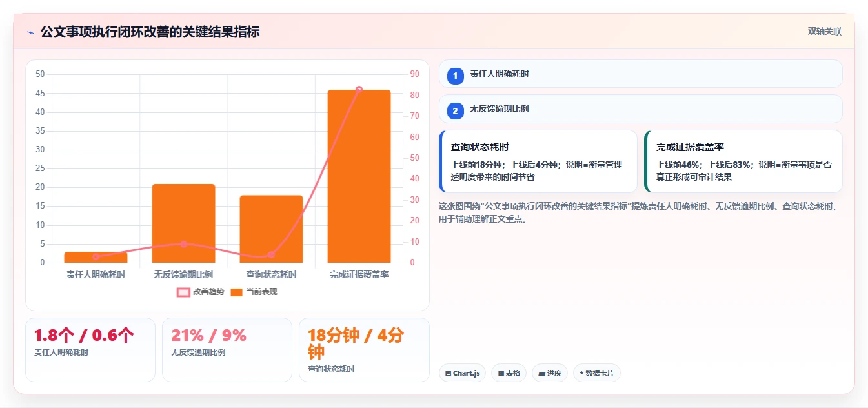Click the trend line point on 查询状态耗时
This screenshot has height=408, width=868.
pyautogui.click(x=271, y=254)
